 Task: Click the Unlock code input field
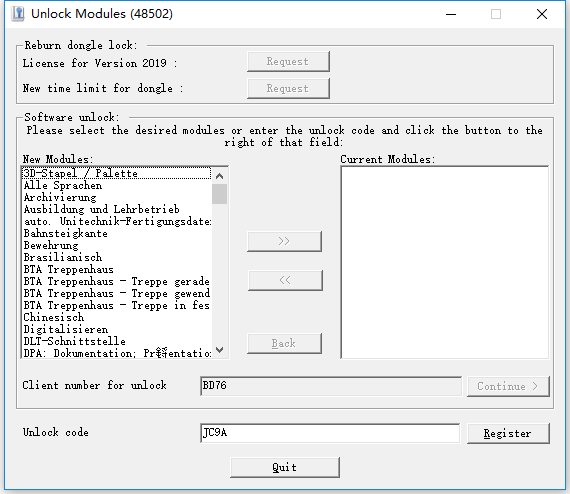pos(330,433)
